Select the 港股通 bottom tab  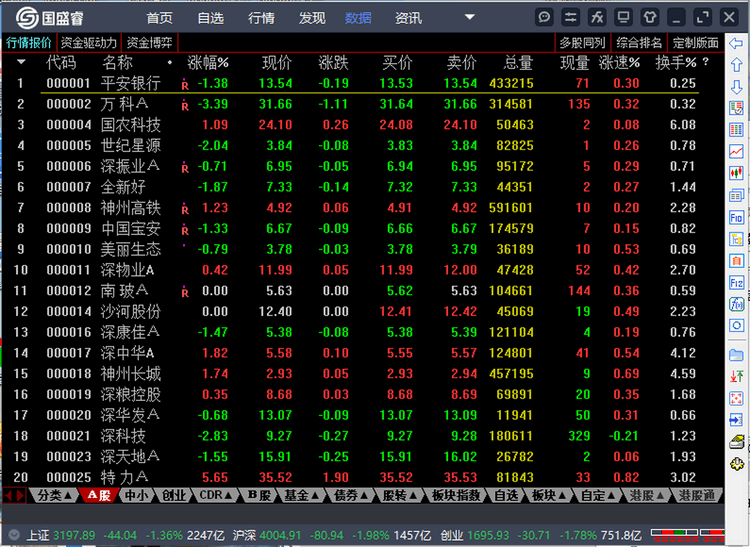click(x=696, y=495)
